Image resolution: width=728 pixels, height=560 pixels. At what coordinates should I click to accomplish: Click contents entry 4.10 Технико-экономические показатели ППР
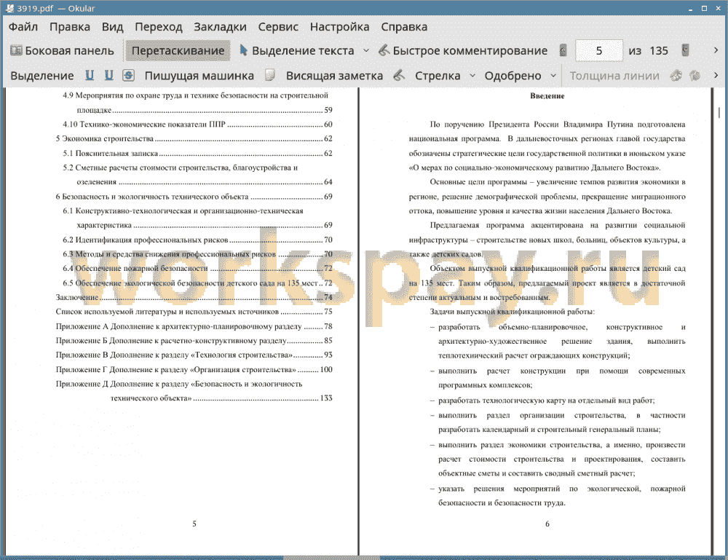click(198, 124)
